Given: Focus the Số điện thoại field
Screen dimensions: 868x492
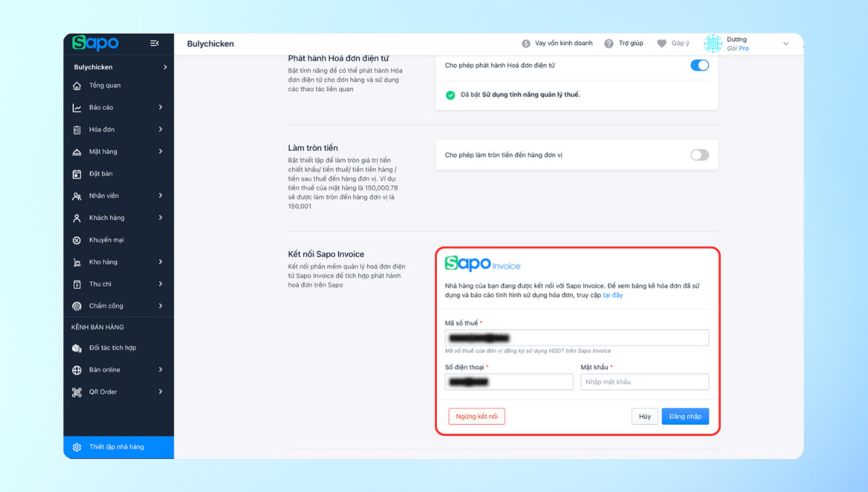Looking at the screenshot, I should [509, 382].
